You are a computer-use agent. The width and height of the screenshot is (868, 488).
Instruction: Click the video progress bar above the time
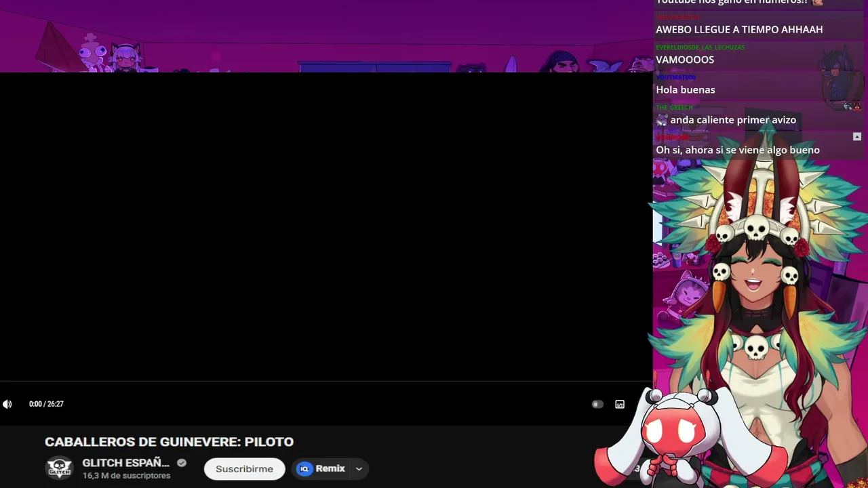pos(325,382)
